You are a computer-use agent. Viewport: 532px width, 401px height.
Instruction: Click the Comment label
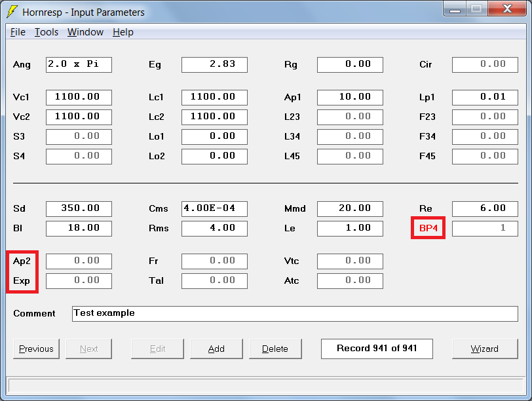(x=34, y=313)
